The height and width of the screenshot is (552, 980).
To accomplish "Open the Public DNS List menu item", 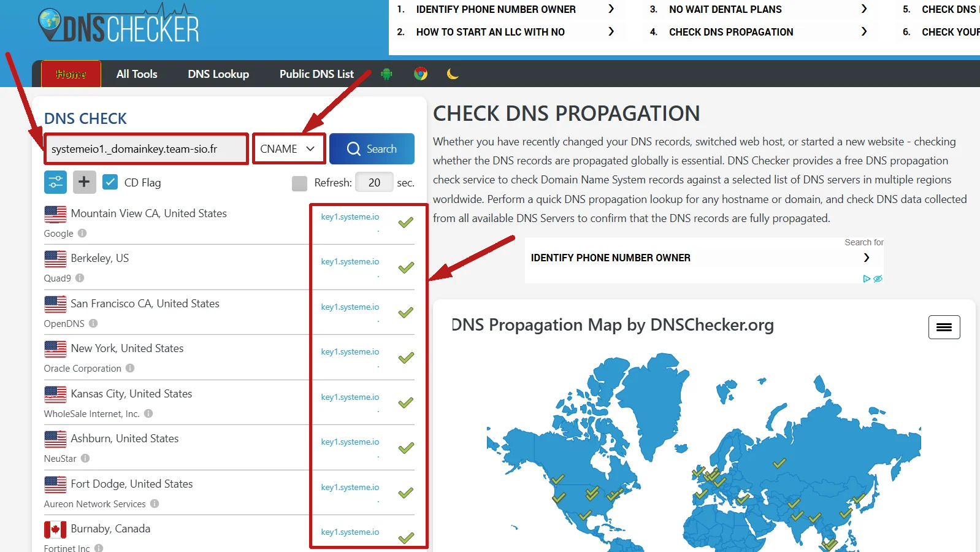I will (316, 74).
